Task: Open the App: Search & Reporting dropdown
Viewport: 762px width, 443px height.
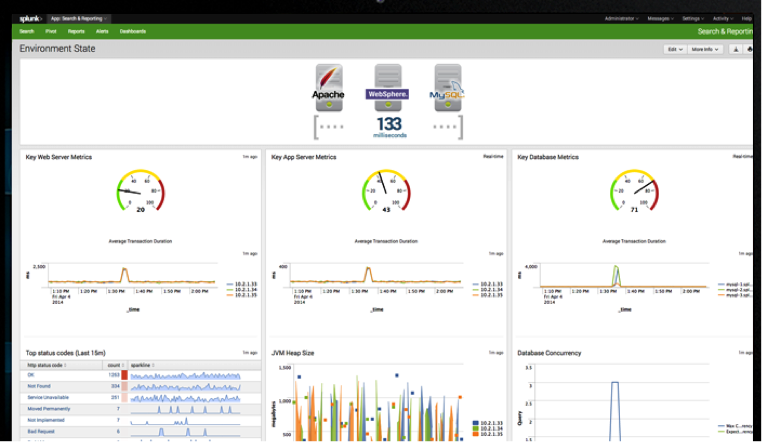Action: pos(79,18)
